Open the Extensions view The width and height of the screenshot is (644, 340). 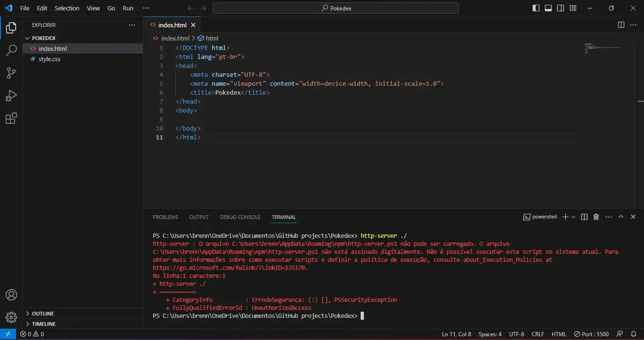(11, 118)
